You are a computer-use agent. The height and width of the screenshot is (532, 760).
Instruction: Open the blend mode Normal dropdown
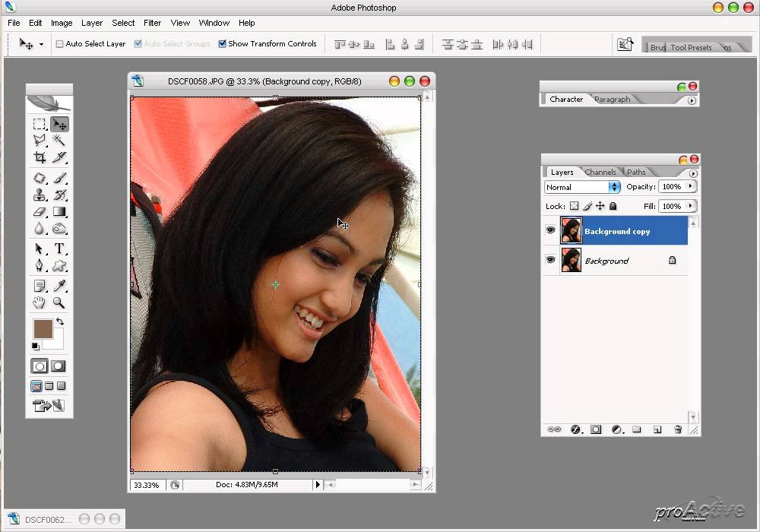click(x=614, y=187)
